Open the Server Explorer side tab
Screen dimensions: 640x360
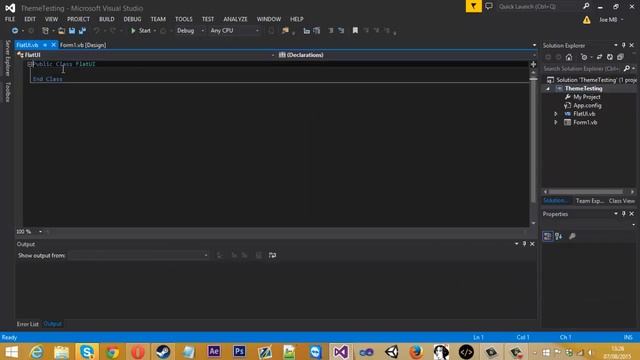7,58
